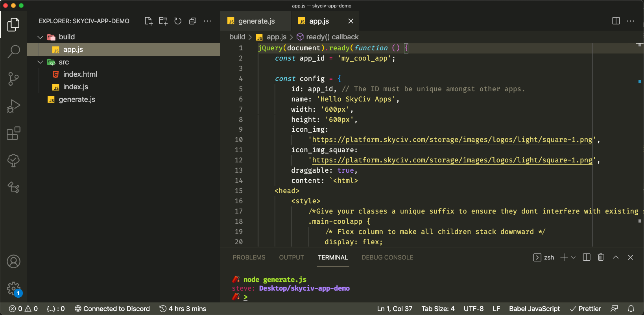
Task: Open the Source Control view
Action: coord(13,79)
